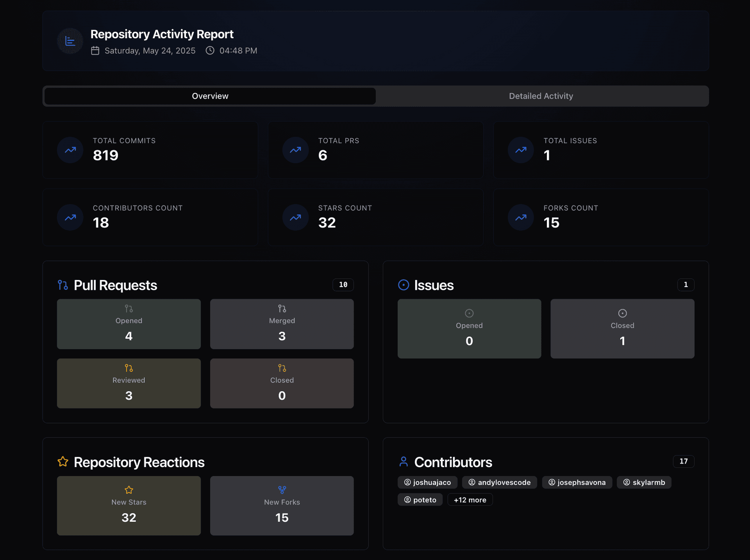Click the New Forks value 15
The height and width of the screenshot is (560, 750).
282,518
